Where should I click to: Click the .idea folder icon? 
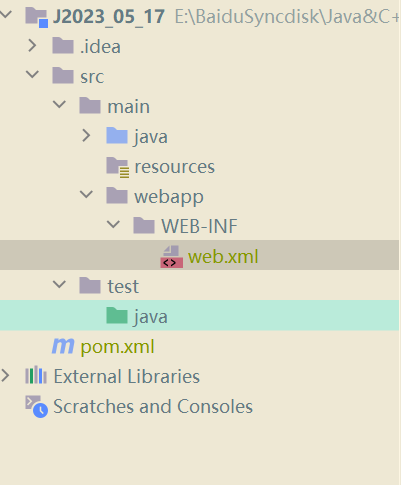(63, 46)
